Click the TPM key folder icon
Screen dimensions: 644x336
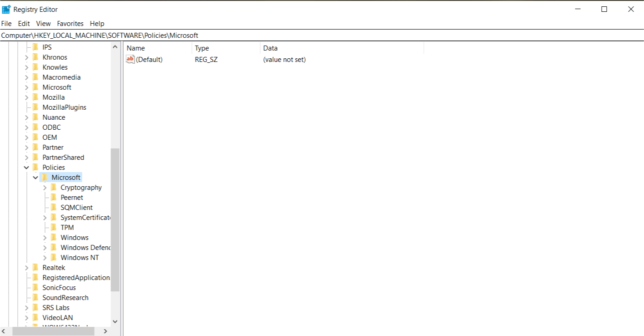tap(53, 228)
